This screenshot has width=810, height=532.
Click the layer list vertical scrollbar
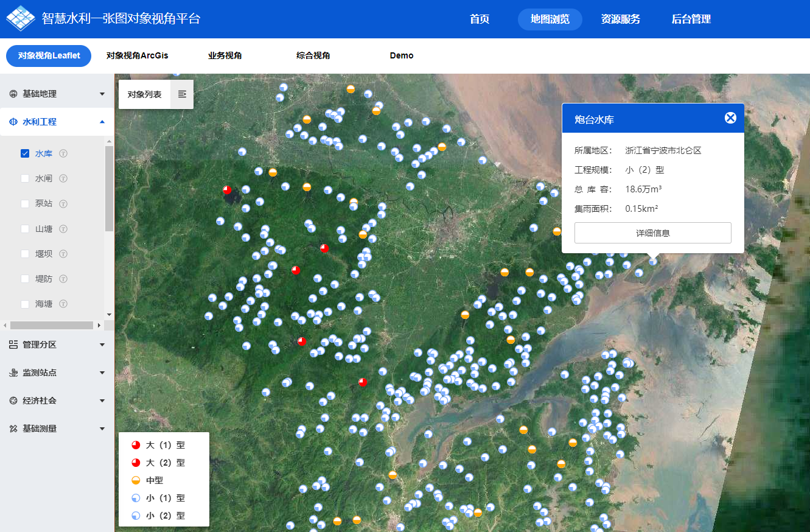[109, 189]
